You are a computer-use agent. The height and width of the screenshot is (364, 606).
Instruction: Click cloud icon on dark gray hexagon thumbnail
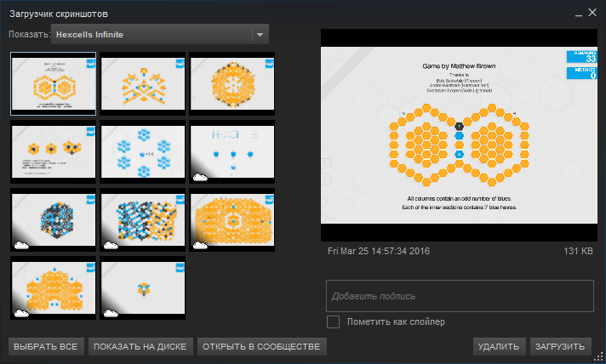pos(21,245)
